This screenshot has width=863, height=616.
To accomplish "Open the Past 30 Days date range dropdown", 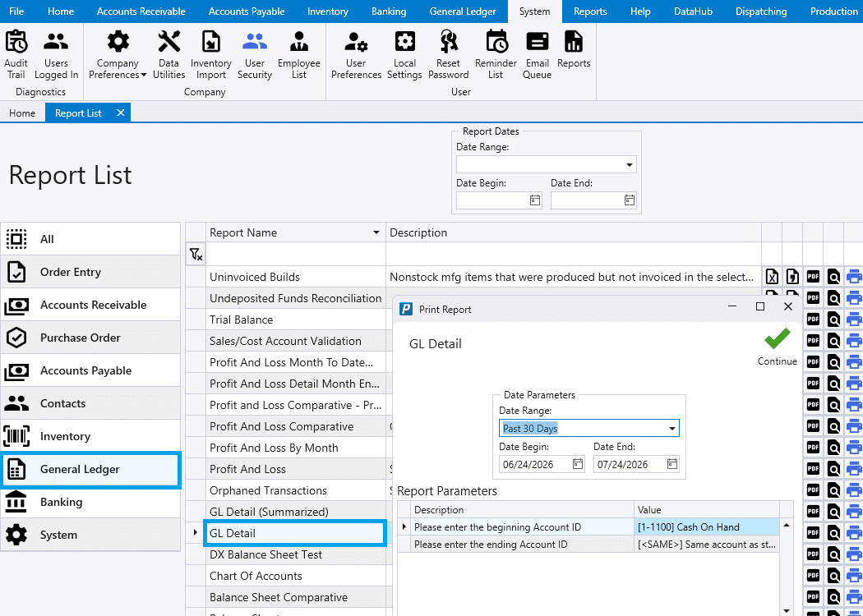I will [672, 428].
